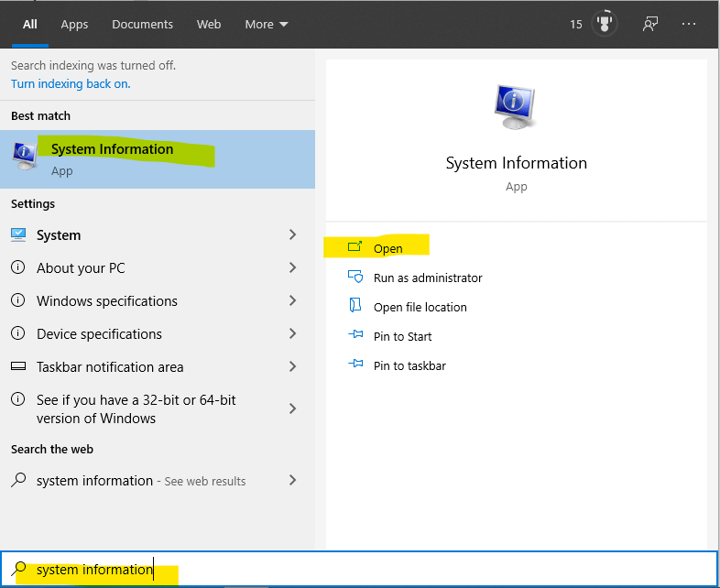Click the search magnifier icon in search box

tap(19, 569)
